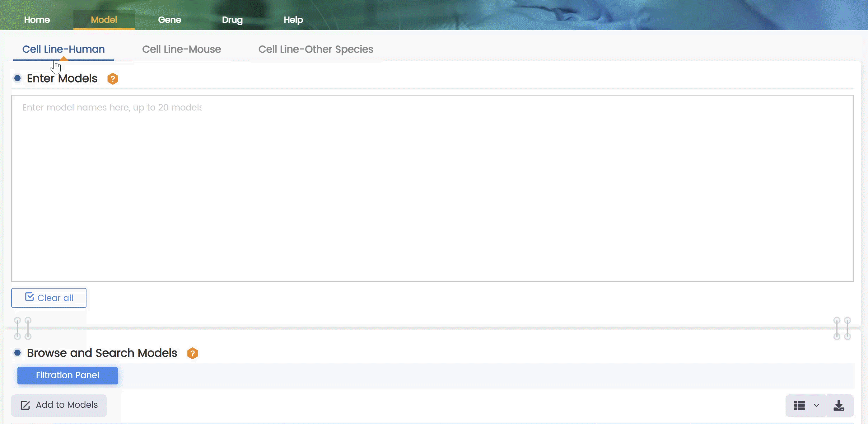Expand the list view options chevron
The height and width of the screenshot is (424, 868).
(816, 405)
